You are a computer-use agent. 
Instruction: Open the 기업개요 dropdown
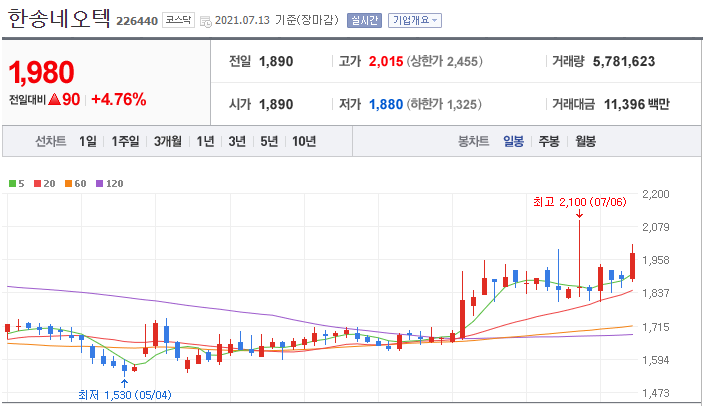415,21
